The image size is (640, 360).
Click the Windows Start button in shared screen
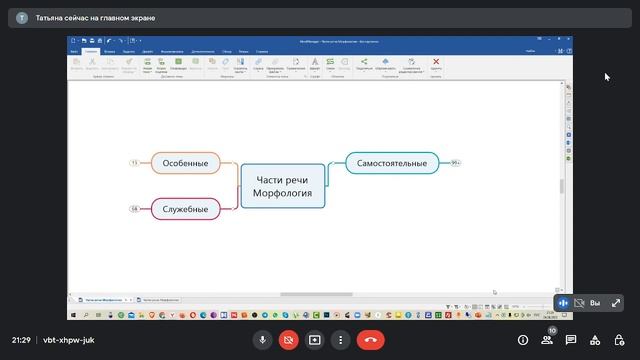pyautogui.click(x=73, y=315)
